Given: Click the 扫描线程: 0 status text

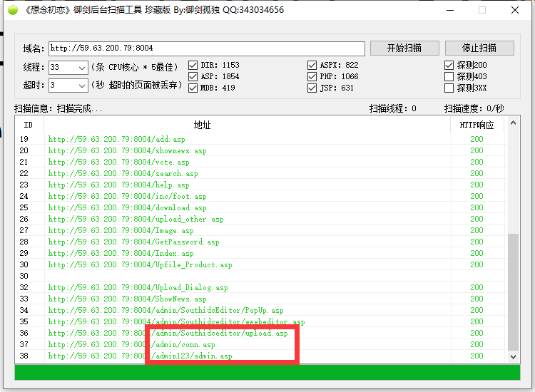Looking at the screenshot, I should coord(393,109).
